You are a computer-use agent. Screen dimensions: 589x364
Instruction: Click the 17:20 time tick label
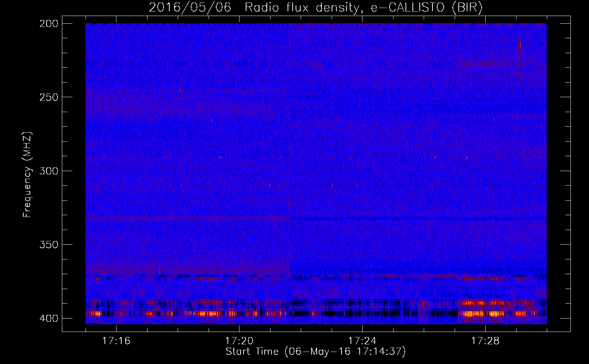239,341
